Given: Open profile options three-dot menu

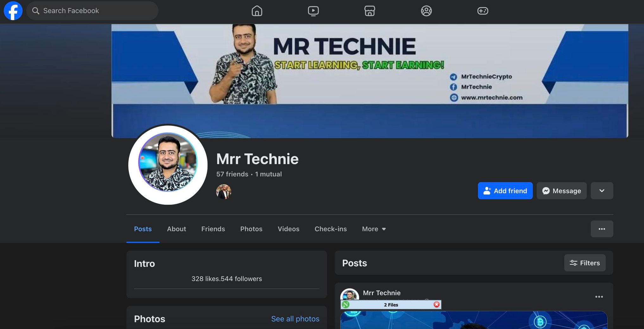Looking at the screenshot, I should (602, 229).
